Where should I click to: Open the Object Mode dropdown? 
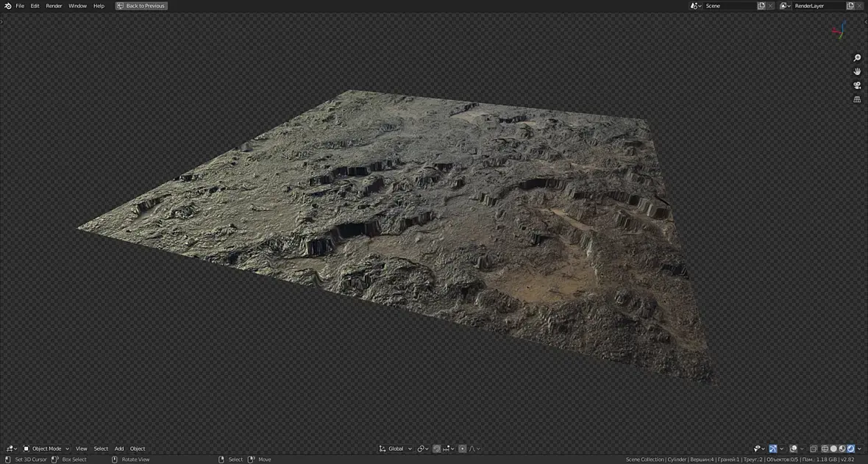[x=46, y=449]
